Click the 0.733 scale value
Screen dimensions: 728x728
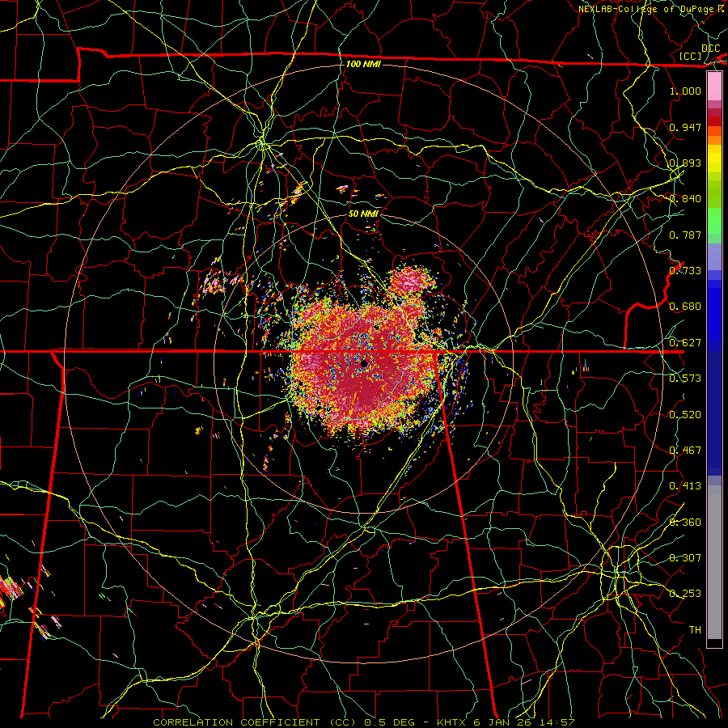tap(685, 271)
